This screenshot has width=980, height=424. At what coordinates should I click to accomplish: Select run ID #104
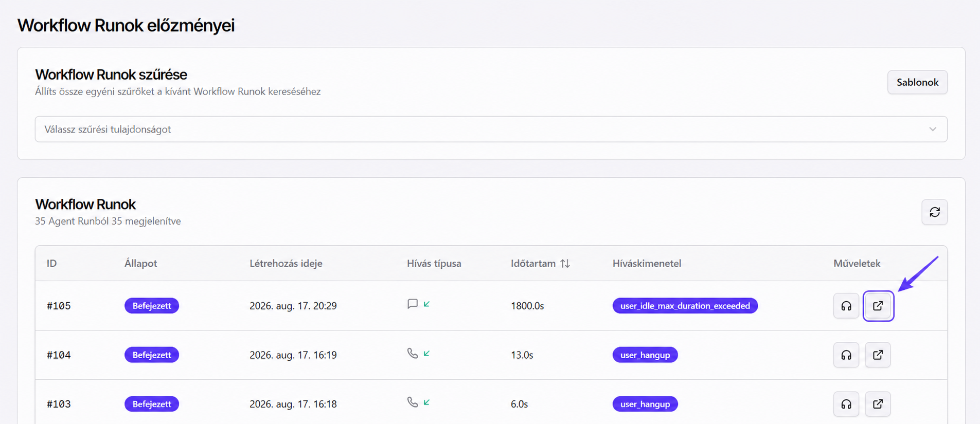coord(59,355)
